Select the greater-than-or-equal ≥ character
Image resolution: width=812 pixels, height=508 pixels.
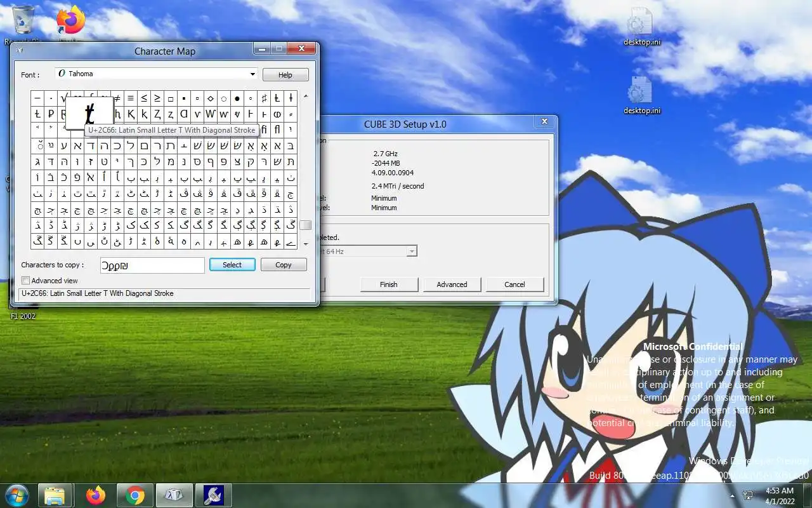(157, 98)
